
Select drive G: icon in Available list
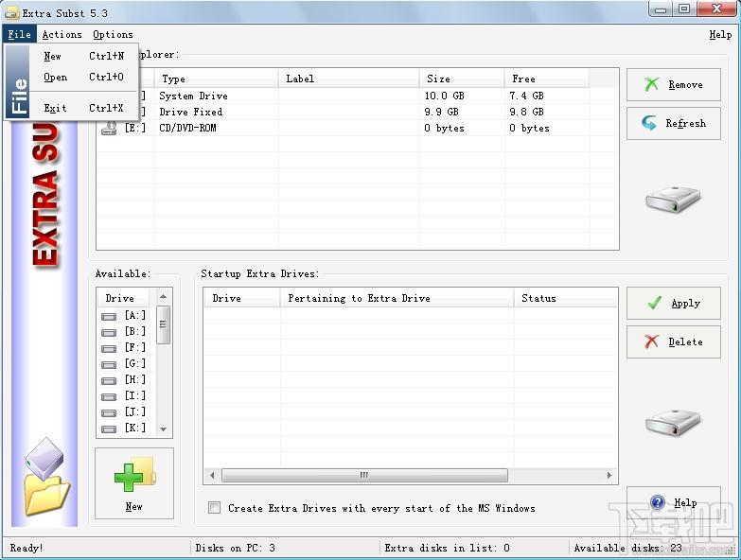(x=109, y=364)
